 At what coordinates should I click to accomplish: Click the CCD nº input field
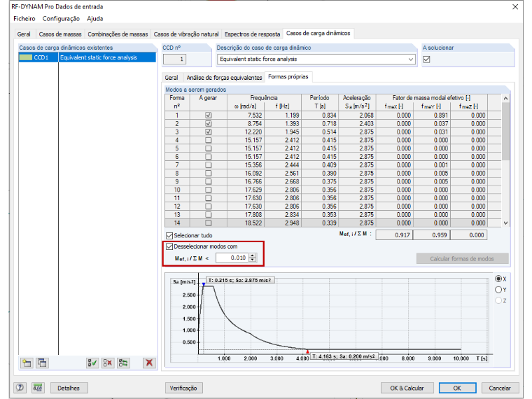pyautogui.click(x=174, y=59)
